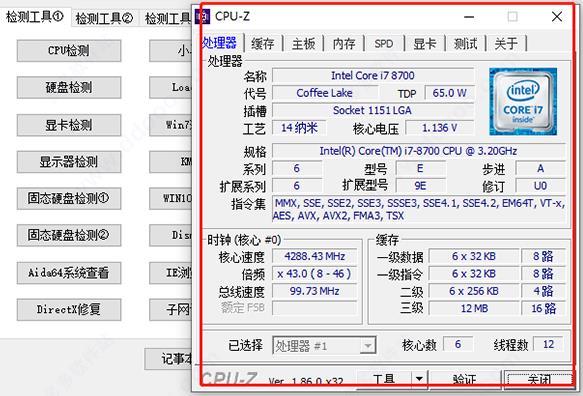Click the instruction set text MMX, SSE
The height and width of the screenshot is (396, 583).
tap(419, 209)
